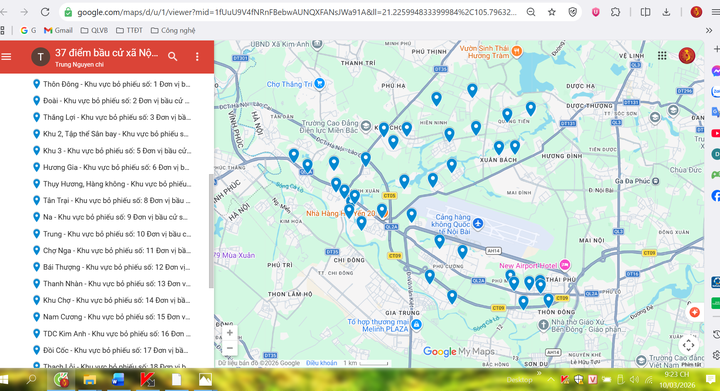Toggle the browser side panel icon
The image size is (720, 391).
[x=645, y=12]
